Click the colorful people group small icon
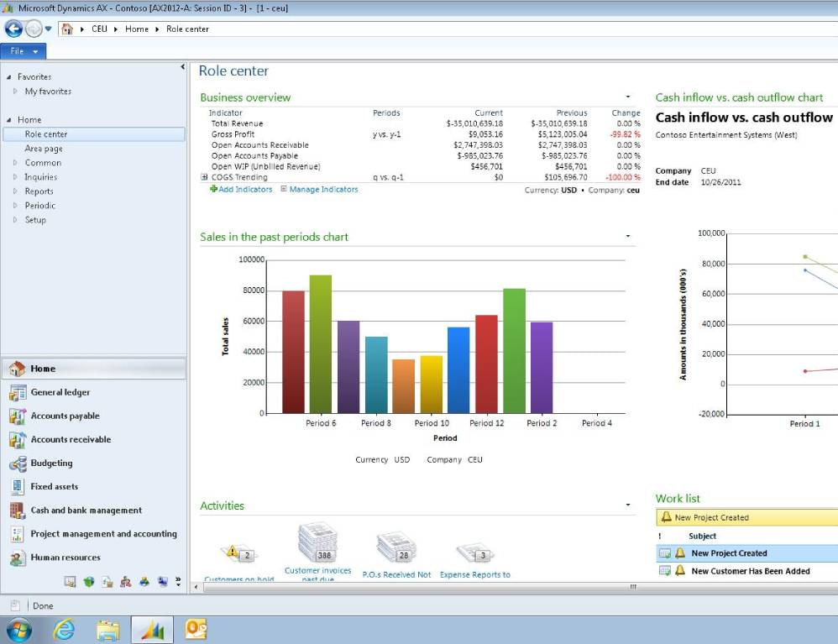 [144, 582]
